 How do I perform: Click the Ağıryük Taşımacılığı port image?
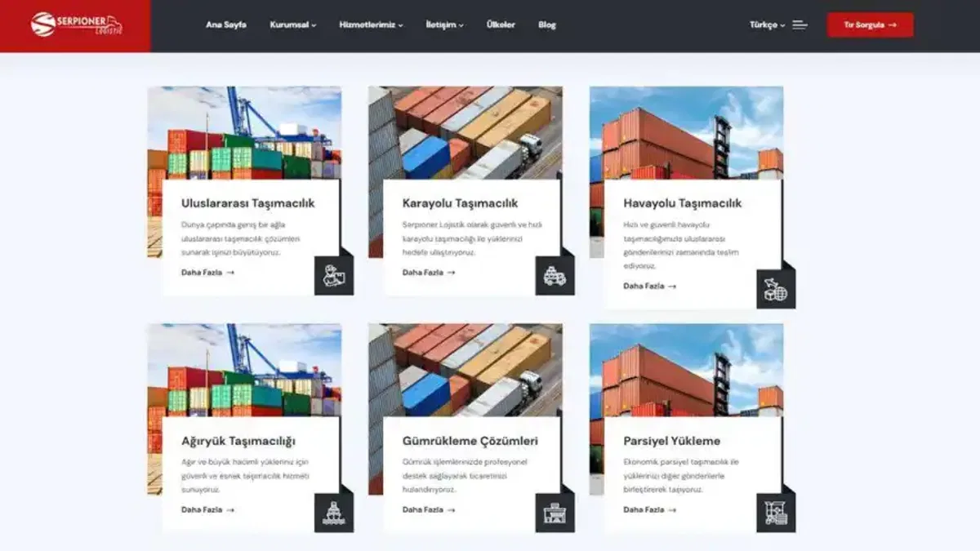244,370
